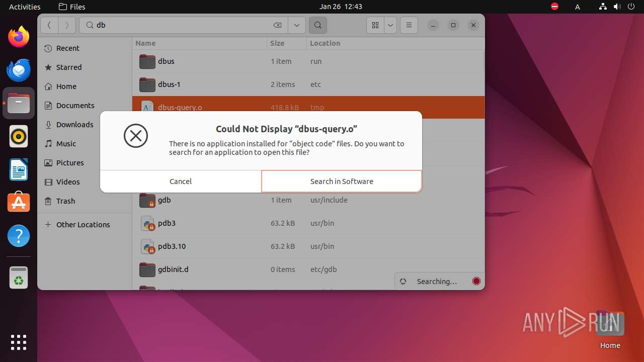Select the locked gdb folder icon
The width and height of the screenshot is (644, 362).
147,200
